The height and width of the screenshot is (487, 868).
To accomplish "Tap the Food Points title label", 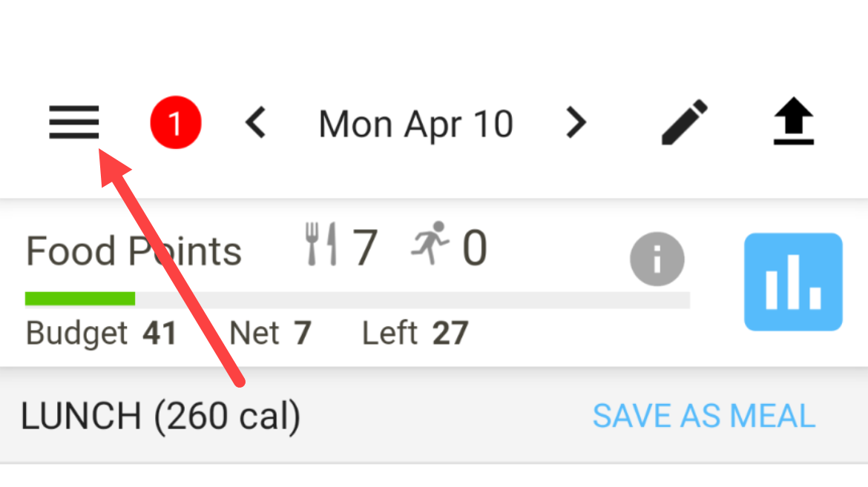I will pos(134,251).
